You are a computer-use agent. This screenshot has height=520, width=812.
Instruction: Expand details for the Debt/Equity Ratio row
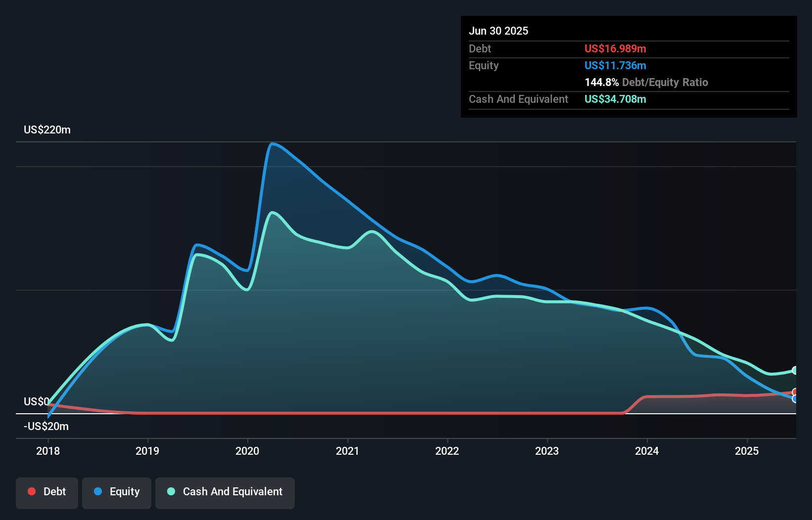646,82
